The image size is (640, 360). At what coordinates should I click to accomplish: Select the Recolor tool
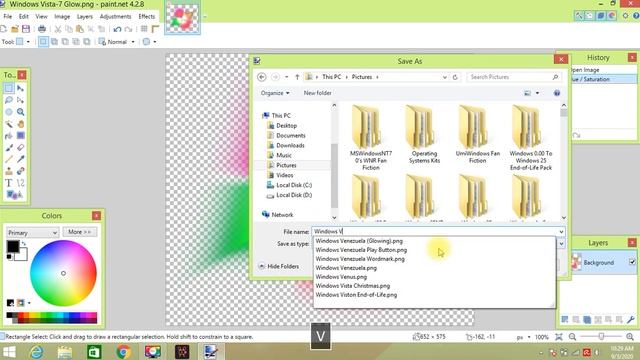(20, 171)
